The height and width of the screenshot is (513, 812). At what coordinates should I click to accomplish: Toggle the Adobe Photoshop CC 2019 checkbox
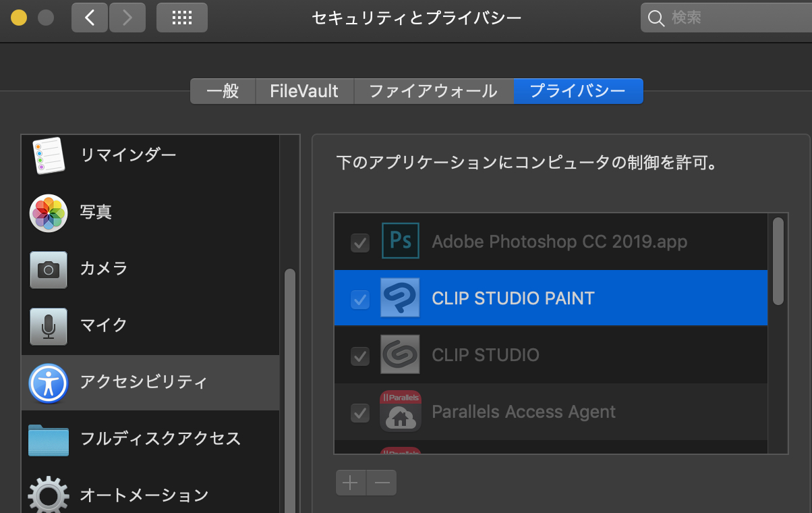[360, 242]
